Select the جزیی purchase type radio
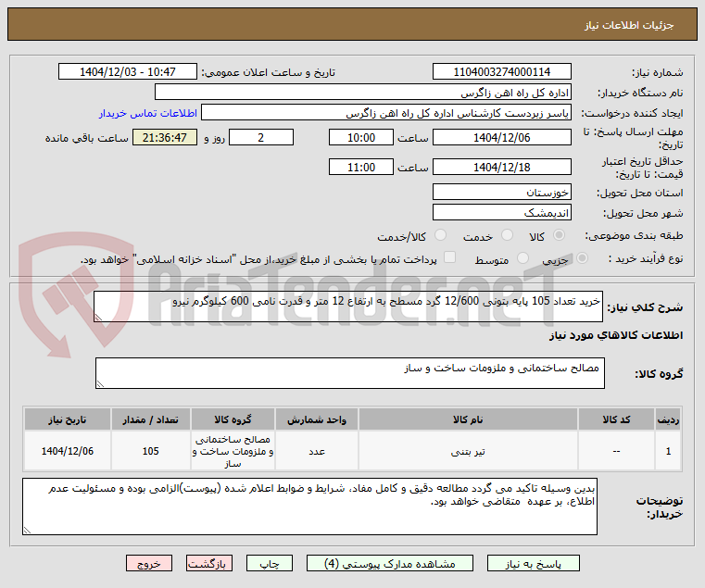705x588 pixels. [x=582, y=258]
